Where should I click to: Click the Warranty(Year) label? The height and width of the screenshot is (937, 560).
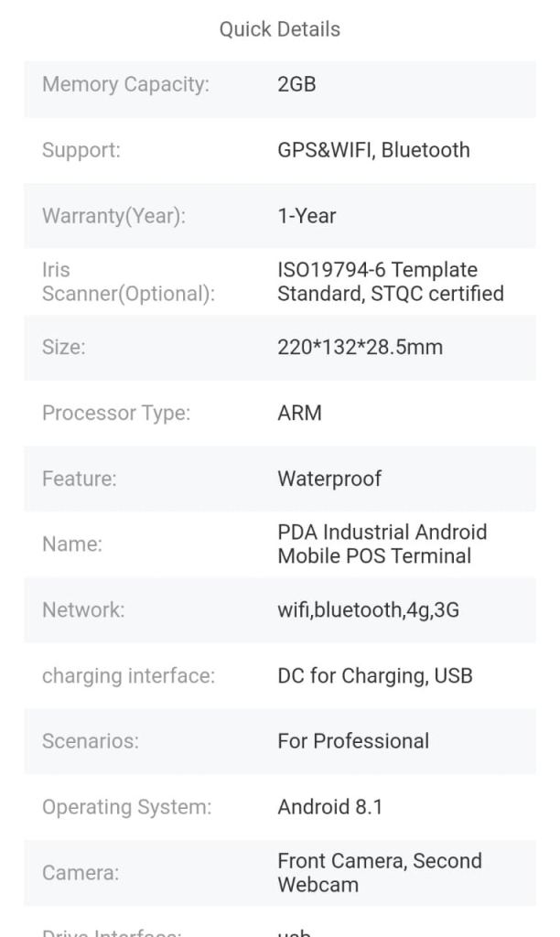coord(113,216)
